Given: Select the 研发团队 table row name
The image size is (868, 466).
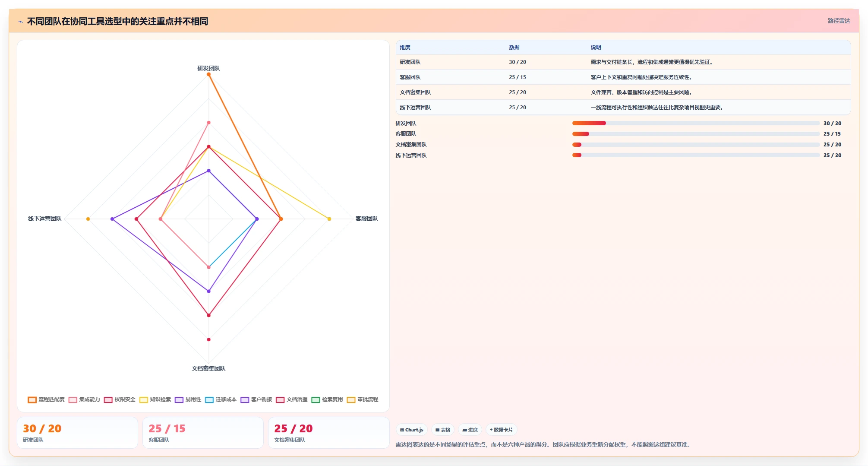Looking at the screenshot, I should point(410,62).
